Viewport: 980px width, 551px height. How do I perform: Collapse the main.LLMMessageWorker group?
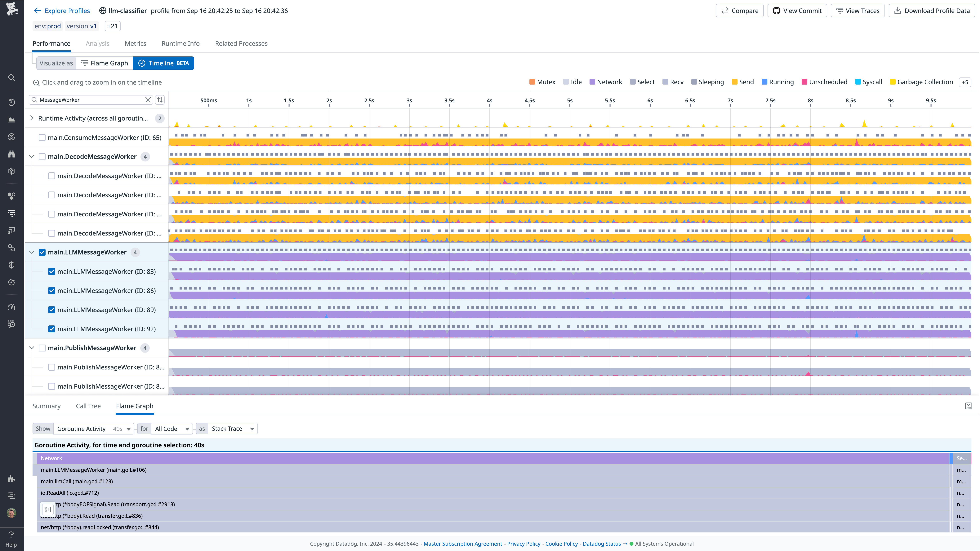tap(32, 252)
